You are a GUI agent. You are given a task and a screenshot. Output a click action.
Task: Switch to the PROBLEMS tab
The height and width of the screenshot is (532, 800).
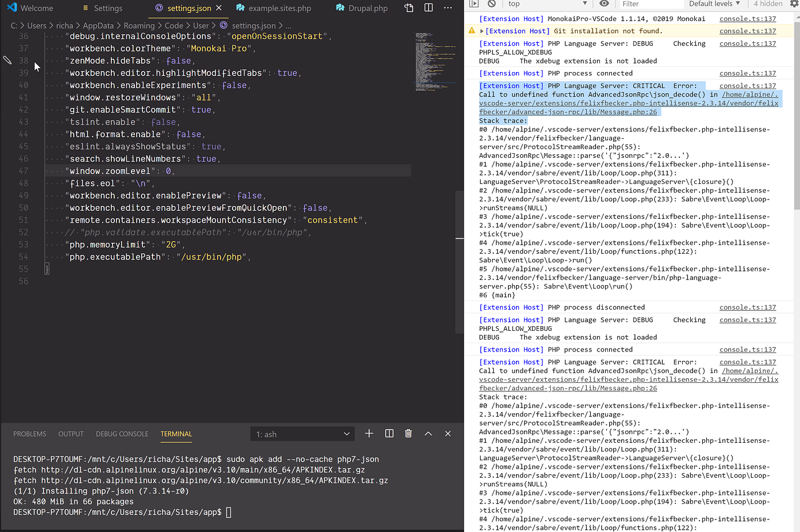tap(29, 433)
